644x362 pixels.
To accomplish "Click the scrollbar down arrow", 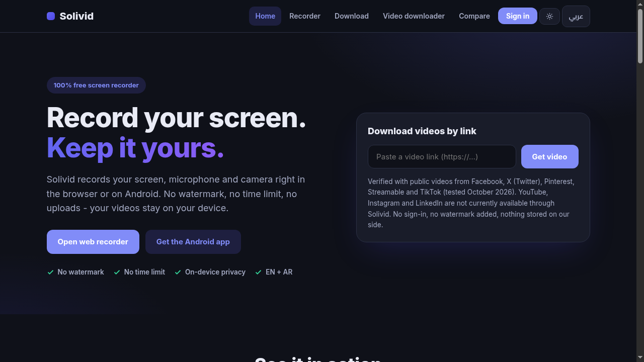I will 640,358.
